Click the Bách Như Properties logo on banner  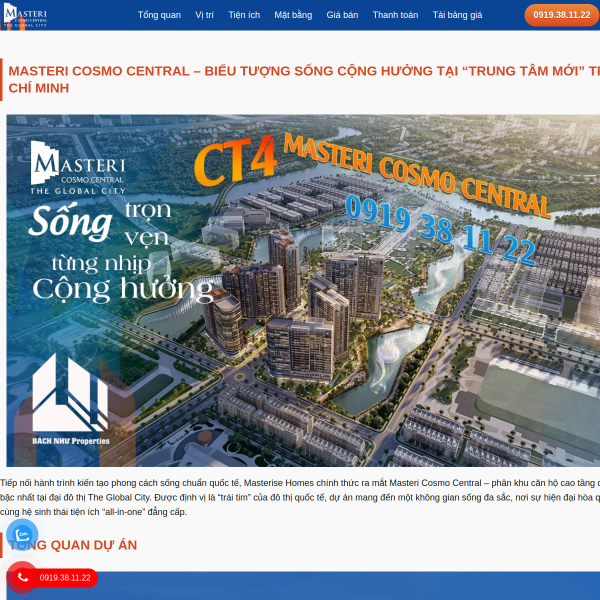point(70,399)
